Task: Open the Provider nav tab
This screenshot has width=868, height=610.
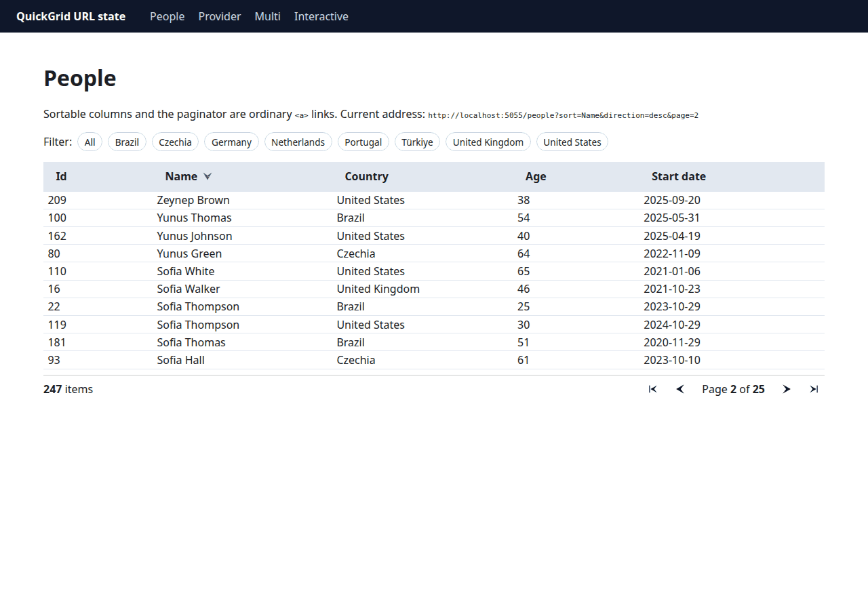Action: tap(220, 16)
